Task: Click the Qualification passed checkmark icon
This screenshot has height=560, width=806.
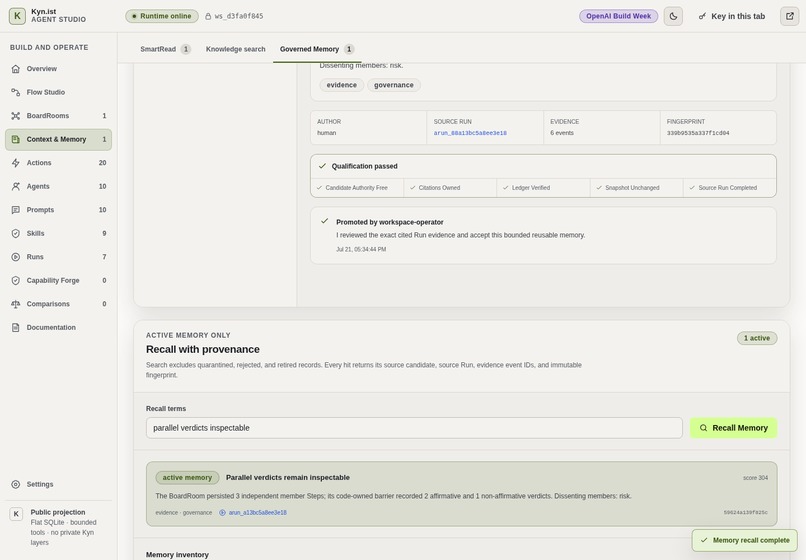Action: [x=322, y=166]
